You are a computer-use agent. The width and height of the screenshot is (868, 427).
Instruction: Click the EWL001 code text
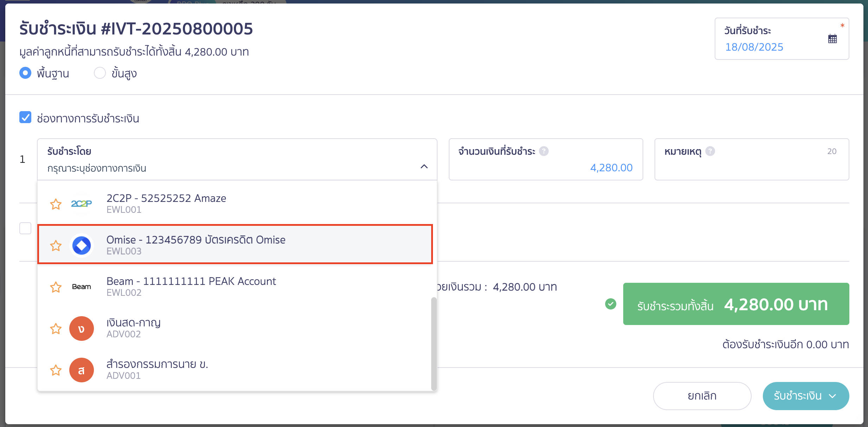pyautogui.click(x=124, y=210)
